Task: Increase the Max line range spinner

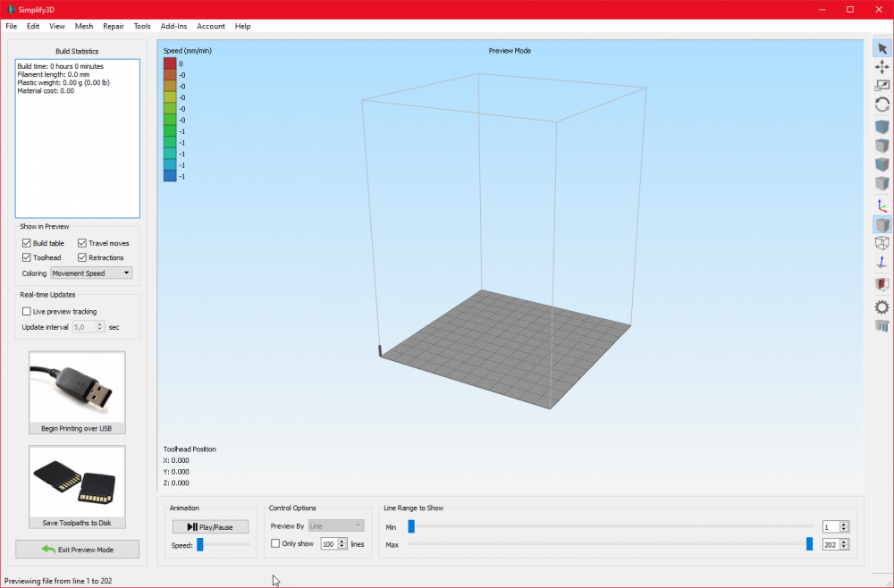Action: coord(845,542)
